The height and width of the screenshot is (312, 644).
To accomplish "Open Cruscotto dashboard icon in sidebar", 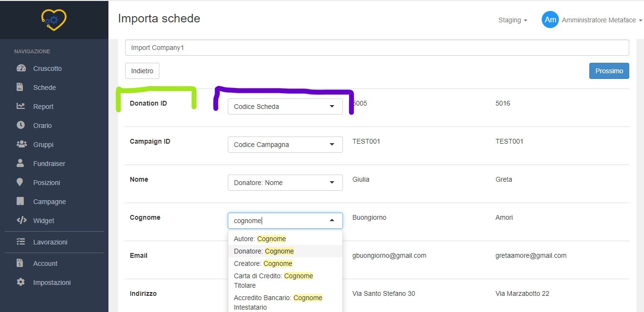I will point(21,68).
